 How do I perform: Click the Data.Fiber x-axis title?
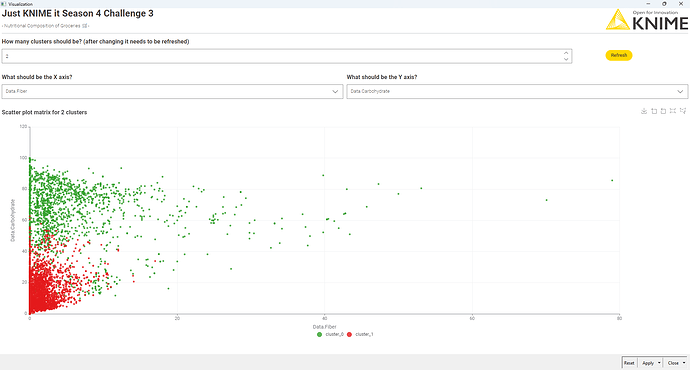pos(324,327)
